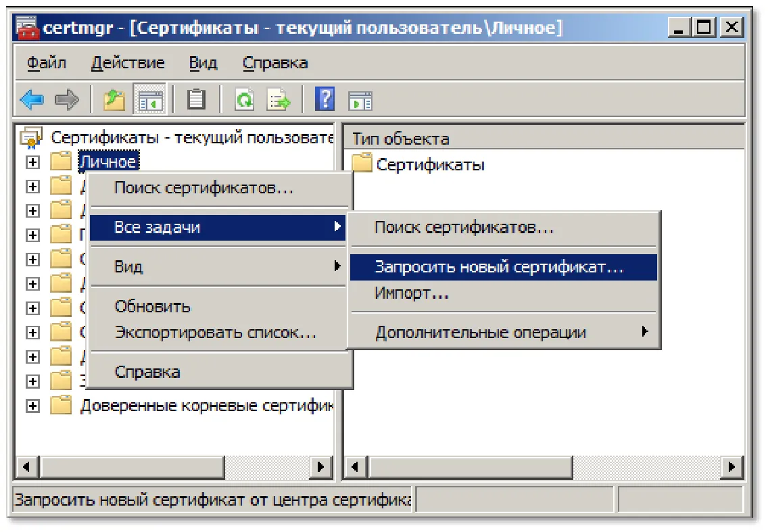This screenshot has width=768, height=532.
Task: Click the blue Back arrow toolbar icon
Action: click(32, 99)
